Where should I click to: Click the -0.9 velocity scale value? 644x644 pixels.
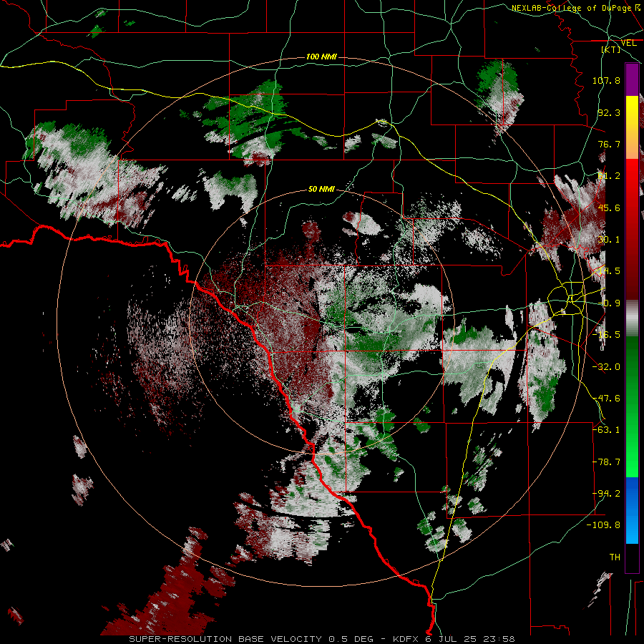[609, 303]
